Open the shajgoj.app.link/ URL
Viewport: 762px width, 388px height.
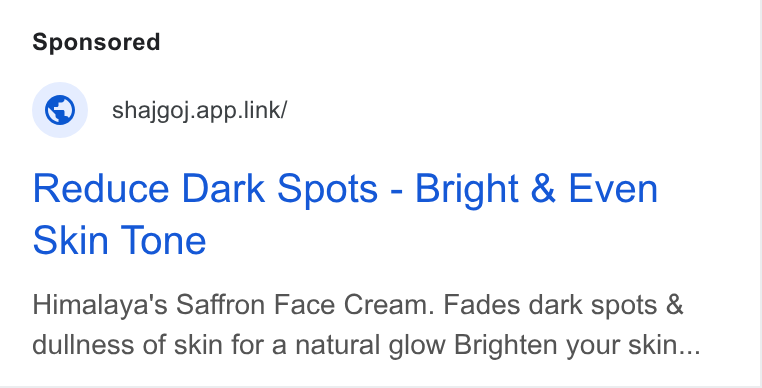(199, 110)
